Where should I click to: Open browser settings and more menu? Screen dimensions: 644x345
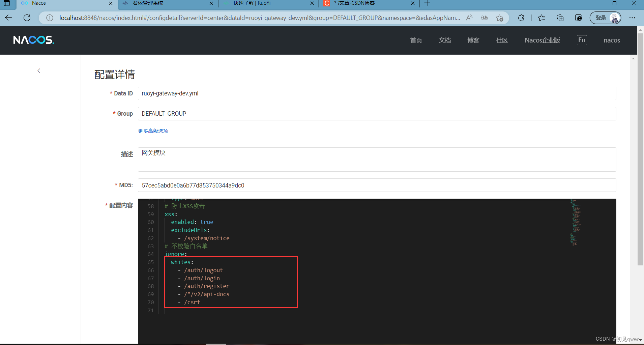tap(632, 18)
